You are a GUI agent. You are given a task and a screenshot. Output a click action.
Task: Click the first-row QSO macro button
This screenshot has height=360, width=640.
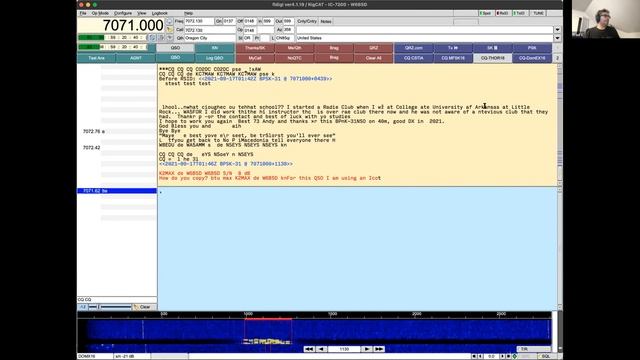(175, 48)
